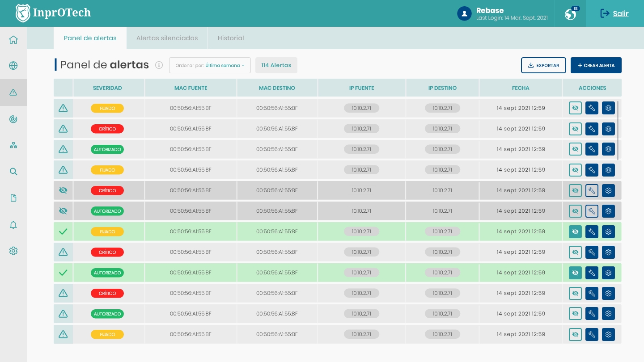The height and width of the screenshot is (362, 644).
Task: Click the table's vertical scrollbar
Action: 618,130
